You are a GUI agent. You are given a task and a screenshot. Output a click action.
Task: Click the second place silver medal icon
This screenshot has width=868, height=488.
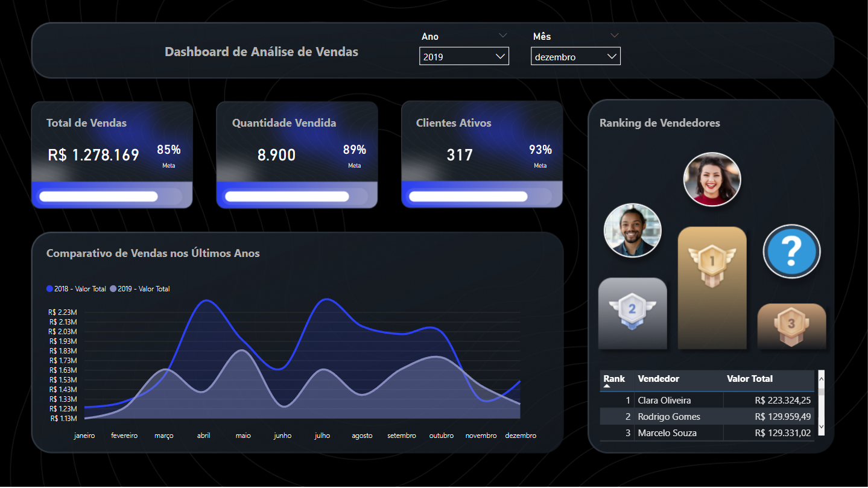pyautogui.click(x=632, y=312)
